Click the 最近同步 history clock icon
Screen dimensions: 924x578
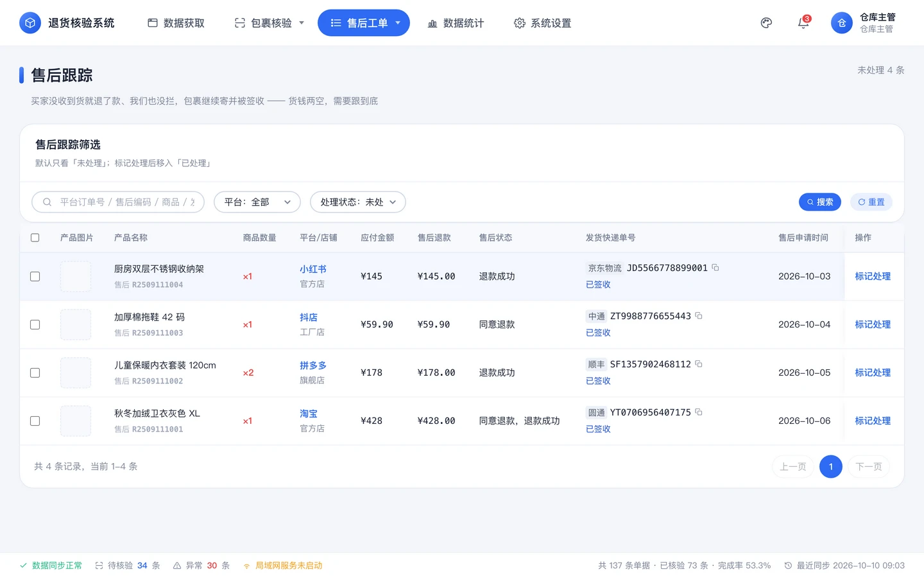click(788, 566)
